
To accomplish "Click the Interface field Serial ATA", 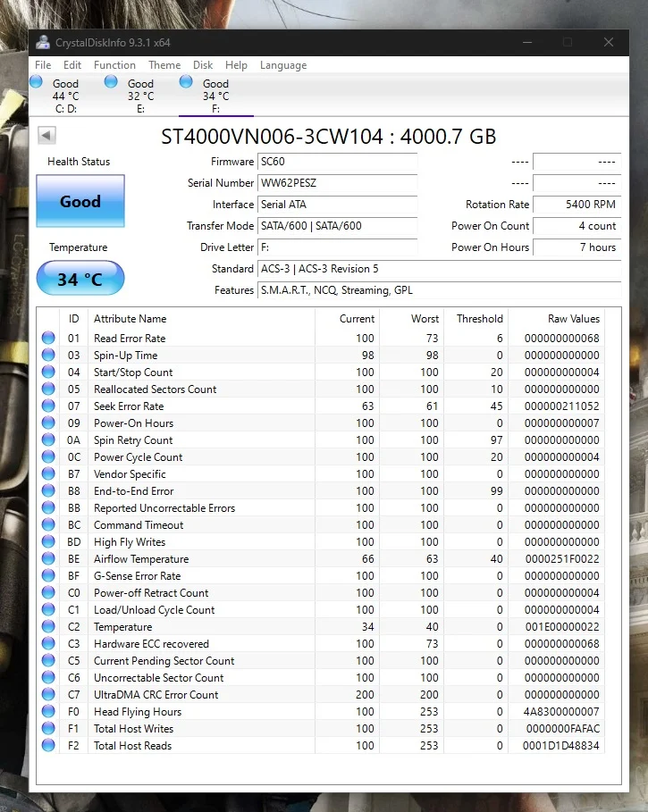I will 337,205.
